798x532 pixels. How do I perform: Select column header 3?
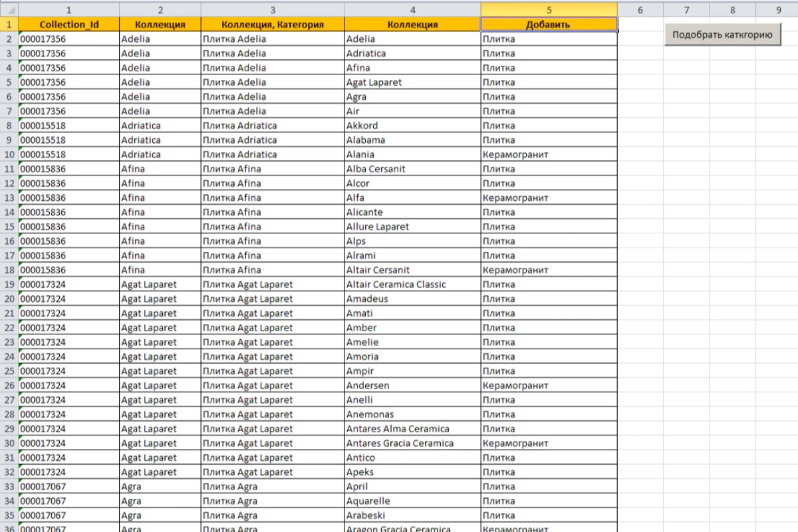coord(273,10)
